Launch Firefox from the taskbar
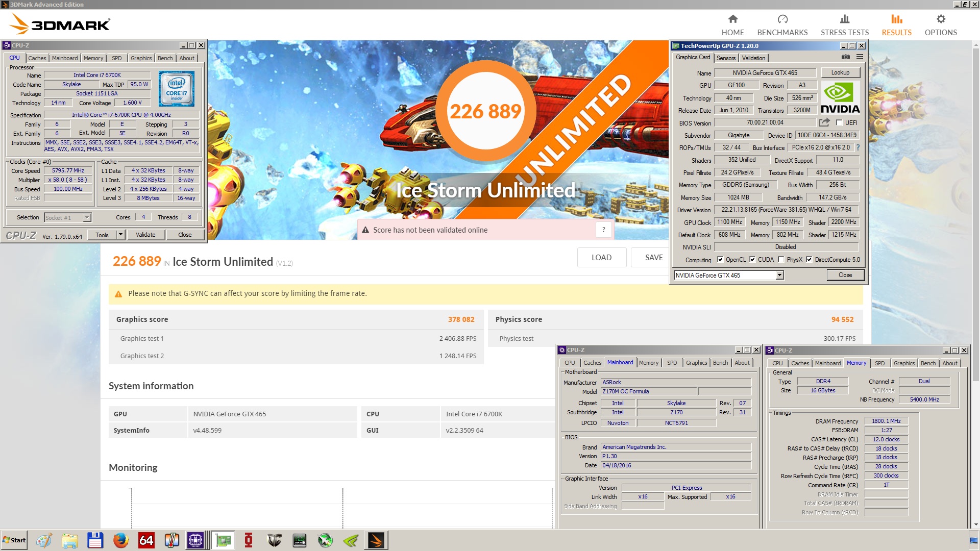Image resolution: width=980 pixels, height=551 pixels. click(121, 540)
